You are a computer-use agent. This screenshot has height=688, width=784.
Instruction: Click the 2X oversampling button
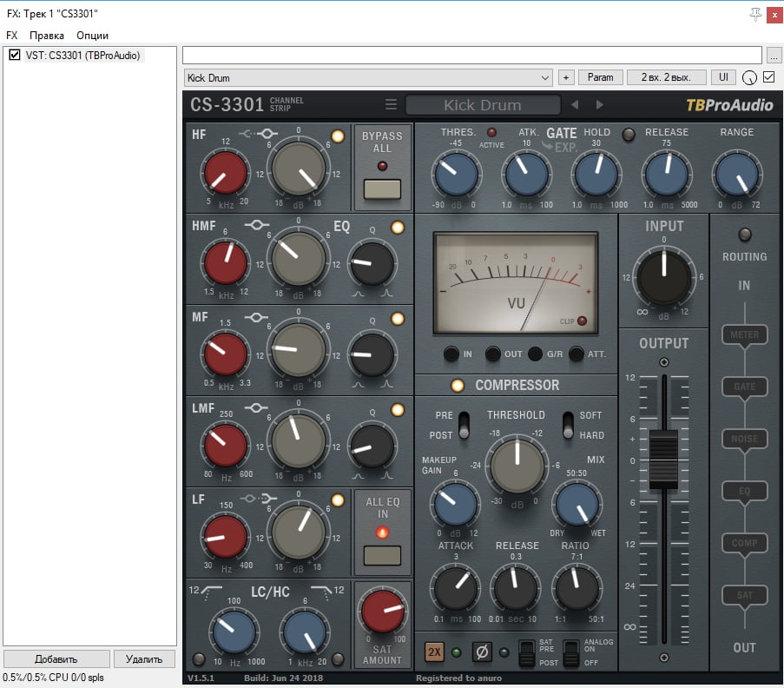point(434,652)
